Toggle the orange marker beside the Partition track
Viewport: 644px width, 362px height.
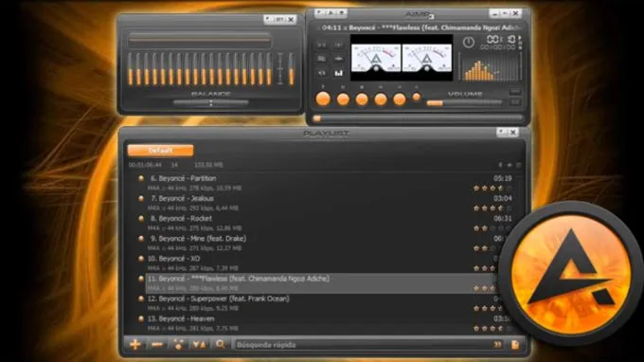click(141, 178)
